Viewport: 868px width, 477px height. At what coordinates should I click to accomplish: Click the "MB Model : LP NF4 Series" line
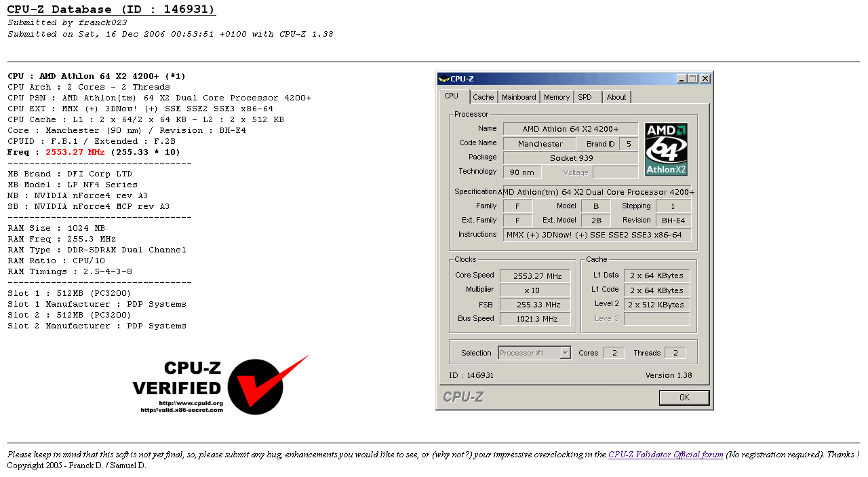[x=73, y=185]
